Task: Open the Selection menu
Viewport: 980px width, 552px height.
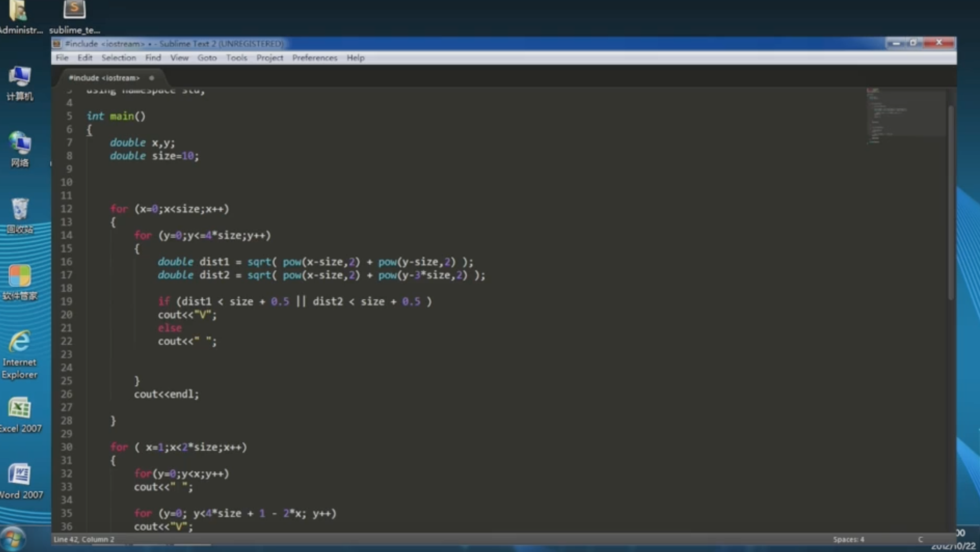Action: [x=118, y=58]
